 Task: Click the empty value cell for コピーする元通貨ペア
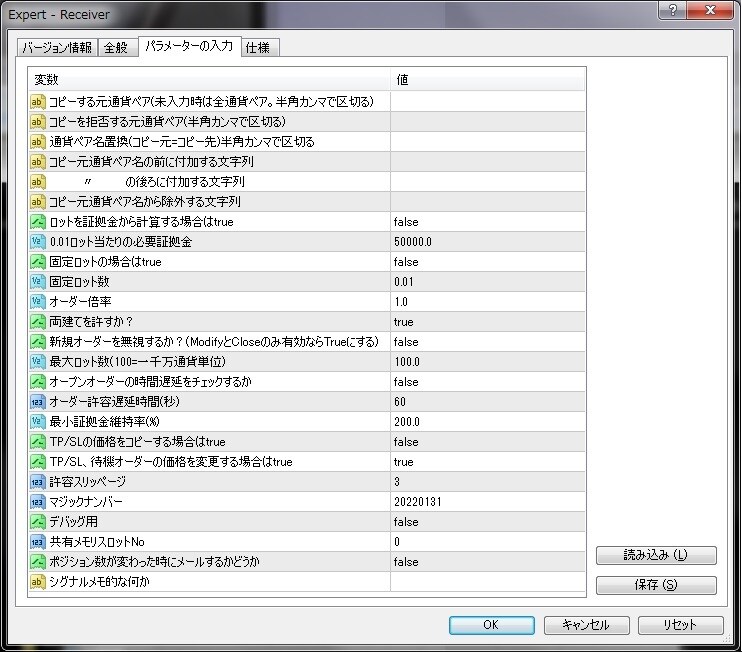click(x=488, y=102)
